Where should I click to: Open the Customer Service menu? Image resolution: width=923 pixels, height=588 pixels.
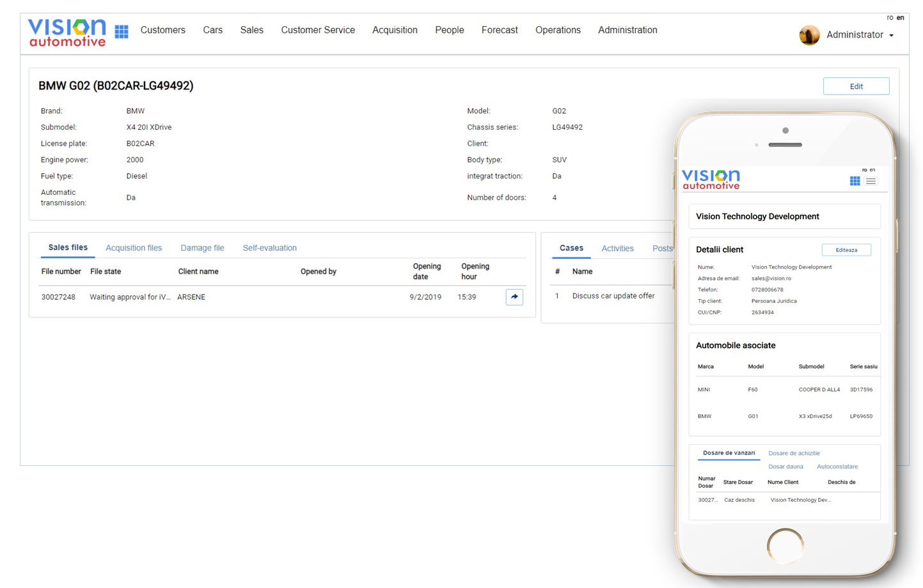[x=318, y=30]
